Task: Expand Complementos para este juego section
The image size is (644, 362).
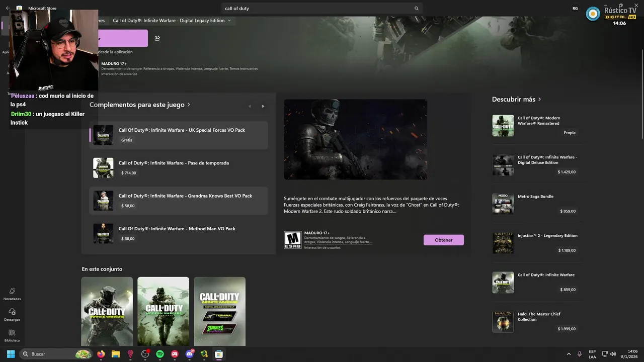Action: 140,105
